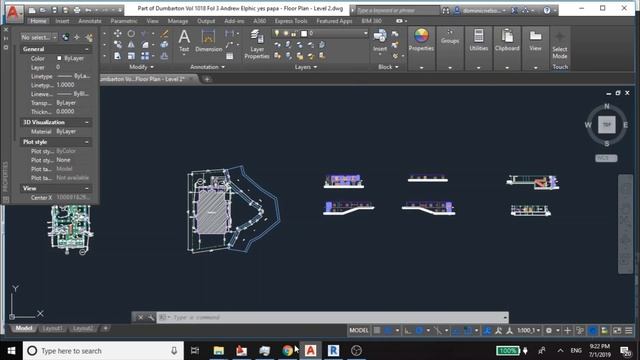Select the Stretch tool in Modify panel

pyautogui.click(x=118, y=56)
